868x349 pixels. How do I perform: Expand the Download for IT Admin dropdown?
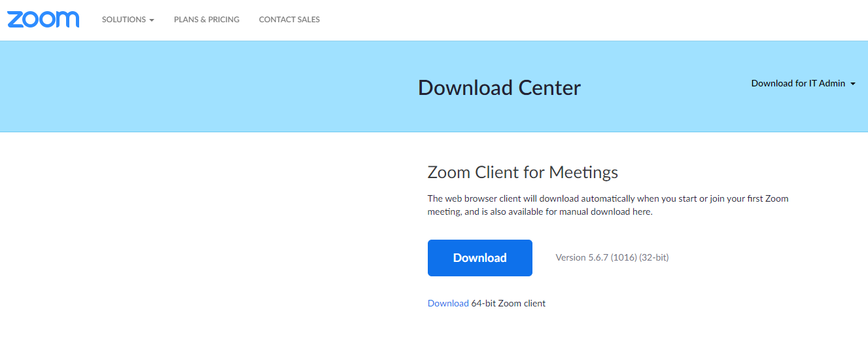pos(798,84)
